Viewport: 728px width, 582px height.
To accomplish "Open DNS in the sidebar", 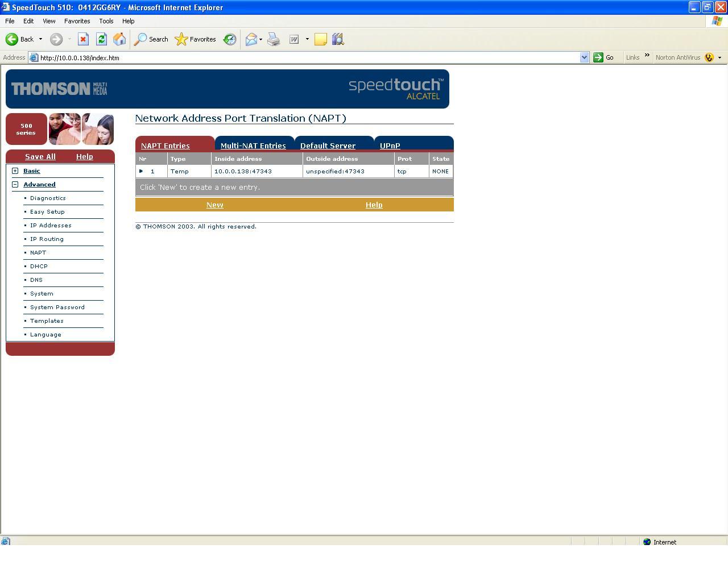I will click(36, 280).
